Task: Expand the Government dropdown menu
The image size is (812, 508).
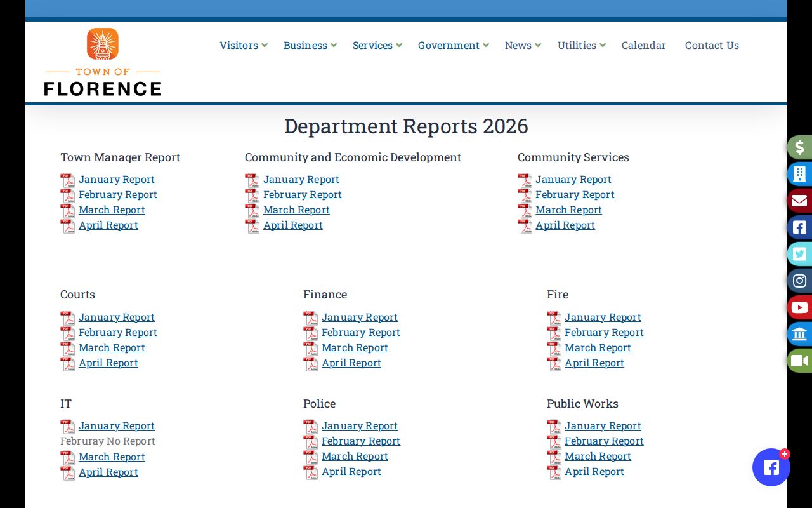Action: click(454, 45)
